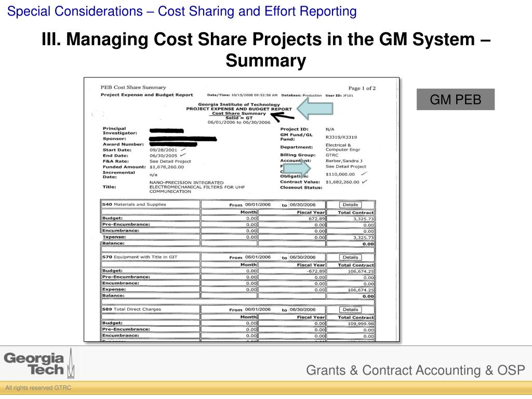Click the Contract Value $1,682,260.00
This screenshot has width=532, height=399.
(342, 182)
